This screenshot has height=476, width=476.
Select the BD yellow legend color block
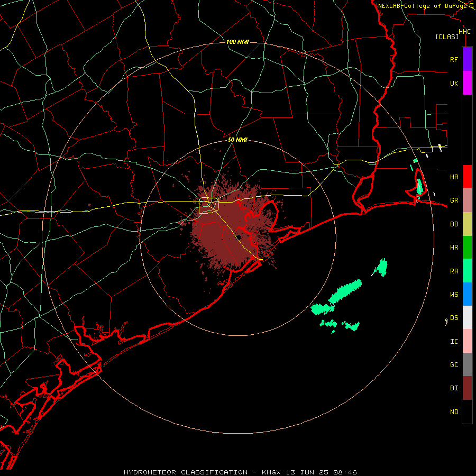[x=467, y=224]
